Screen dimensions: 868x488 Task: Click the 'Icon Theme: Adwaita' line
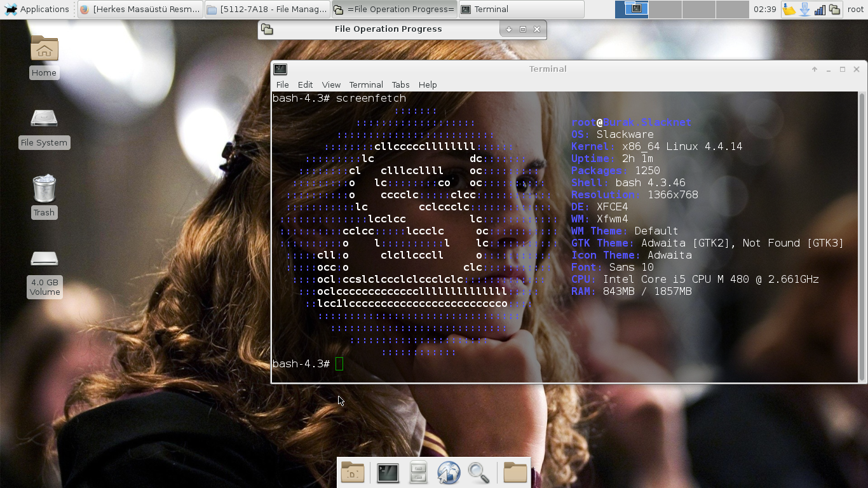[632, 255]
